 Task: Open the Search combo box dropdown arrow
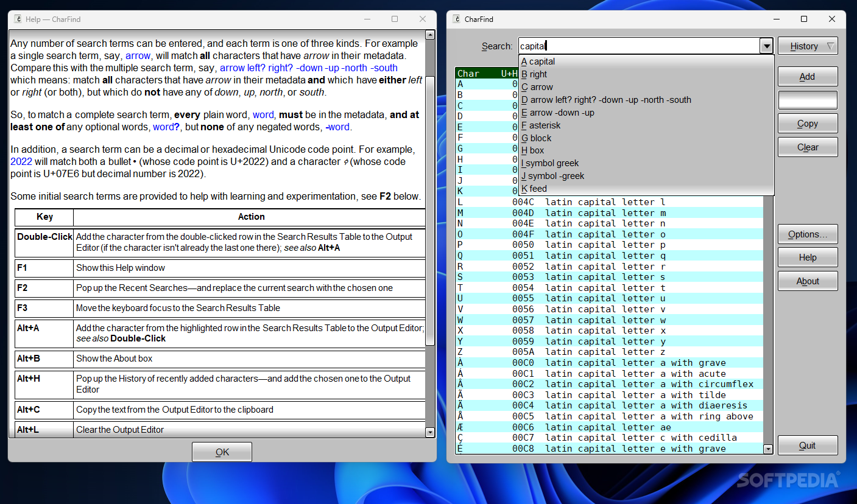coord(766,46)
